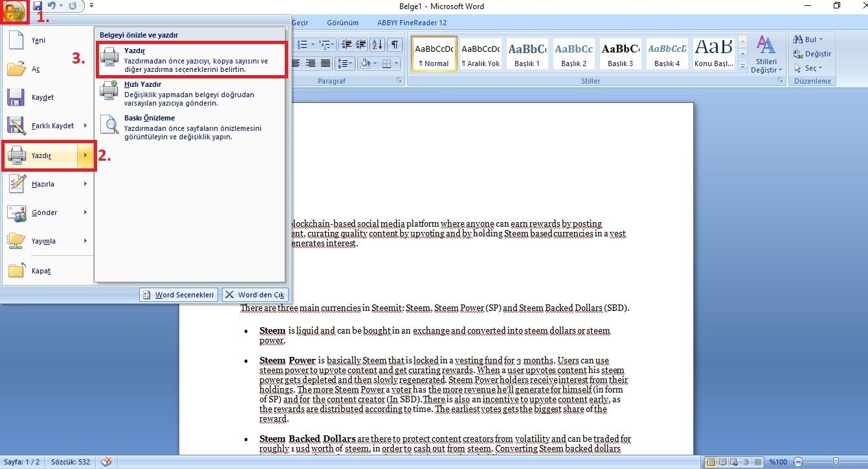Select Kapat to close the document
The width and height of the screenshot is (868, 469).
coord(48,271)
